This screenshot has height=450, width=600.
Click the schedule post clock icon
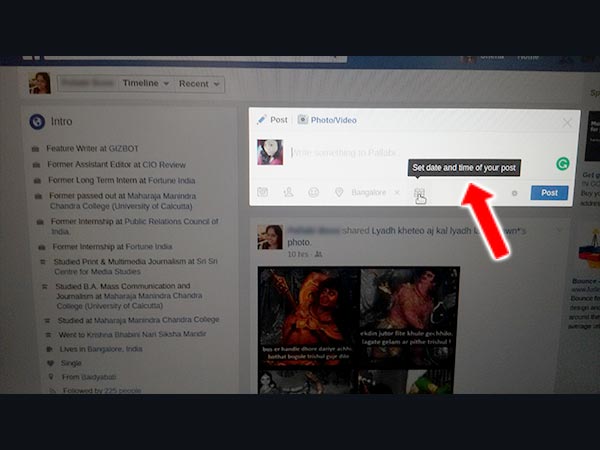(420, 192)
